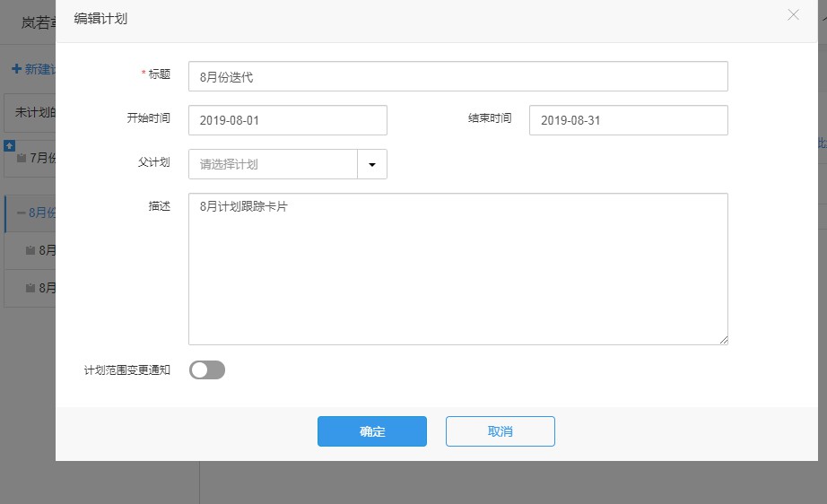Close the 编辑计划 dialog with the X icon
Viewport: 827px width, 504px height.
click(793, 15)
